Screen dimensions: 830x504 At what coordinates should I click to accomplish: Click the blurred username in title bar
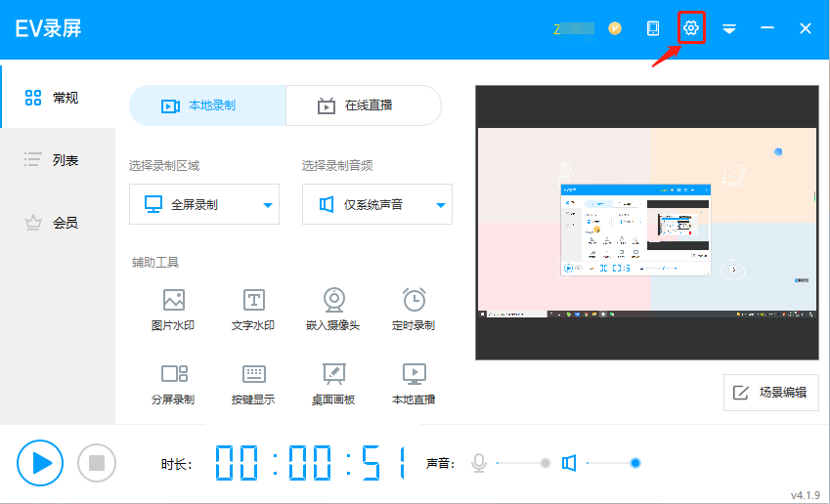574,28
